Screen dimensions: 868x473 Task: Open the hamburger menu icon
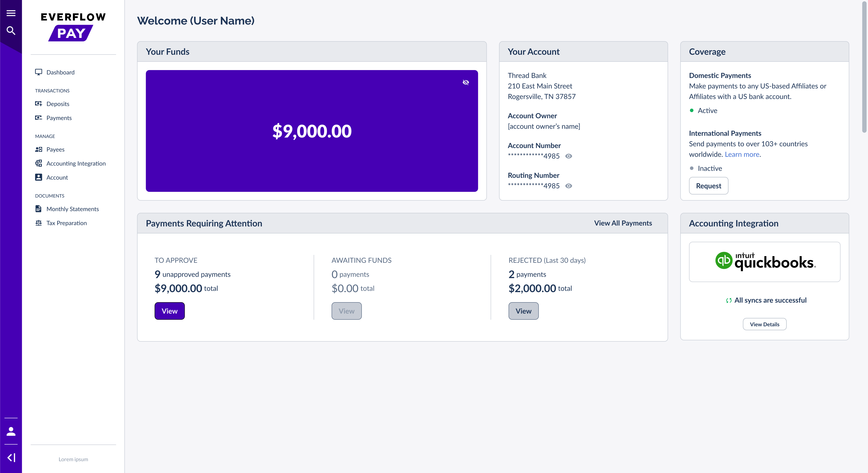tap(11, 13)
